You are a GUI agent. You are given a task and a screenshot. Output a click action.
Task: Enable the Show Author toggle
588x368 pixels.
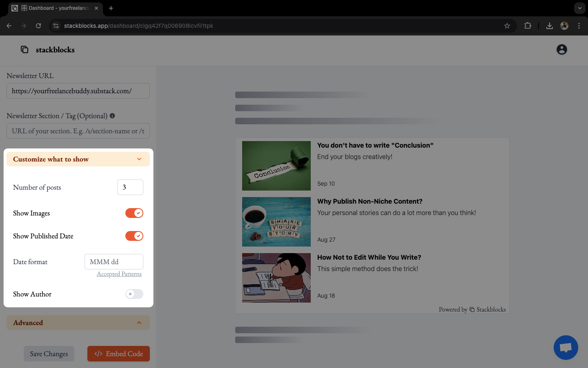tap(134, 294)
